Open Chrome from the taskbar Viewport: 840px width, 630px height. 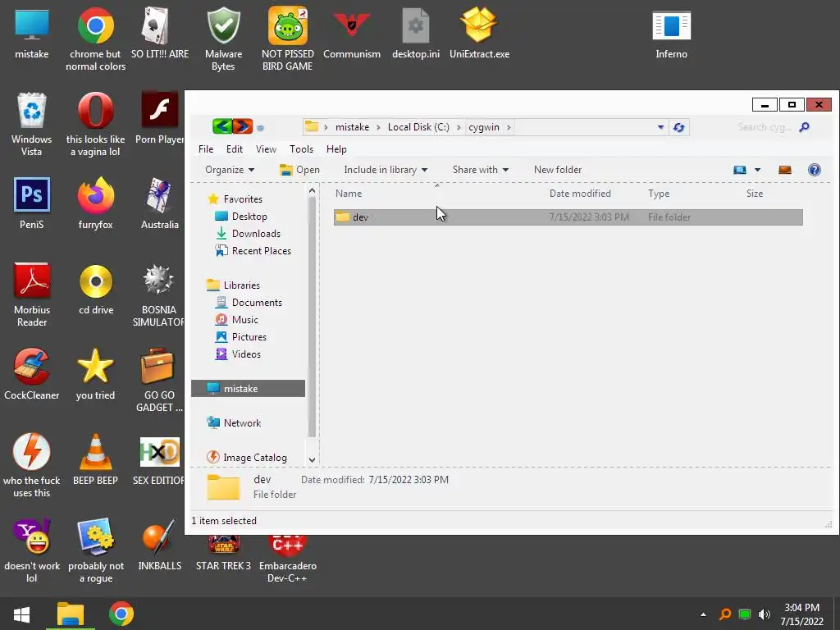click(x=121, y=614)
